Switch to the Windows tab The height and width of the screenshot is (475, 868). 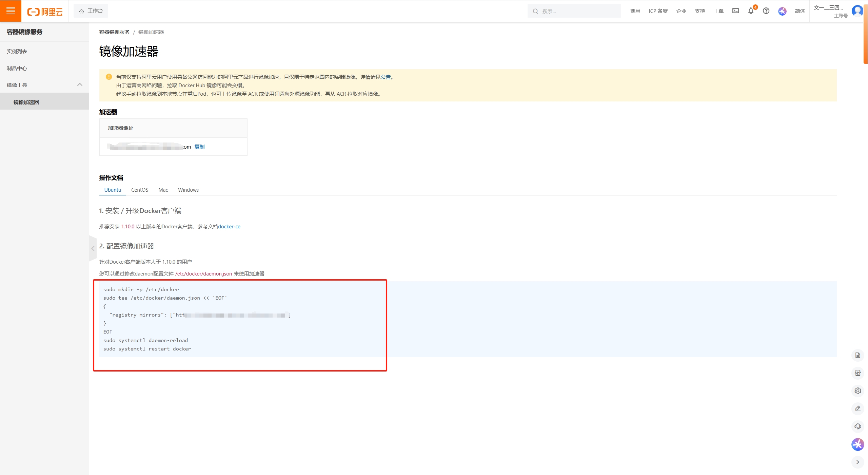pyautogui.click(x=188, y=190)
